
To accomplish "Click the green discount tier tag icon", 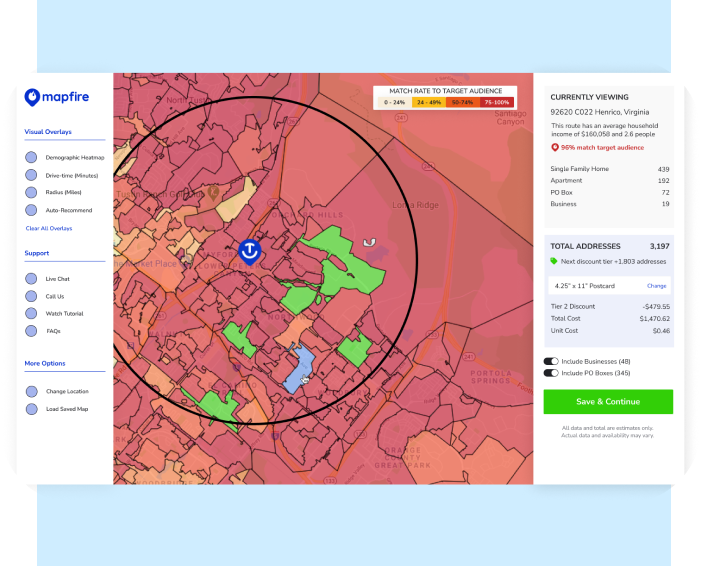I will point(553,261).
